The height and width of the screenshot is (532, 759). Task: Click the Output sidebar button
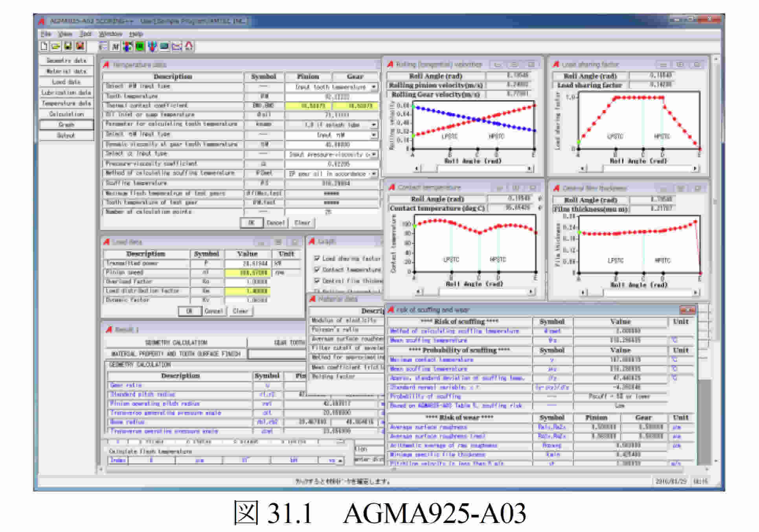(66, 135)
